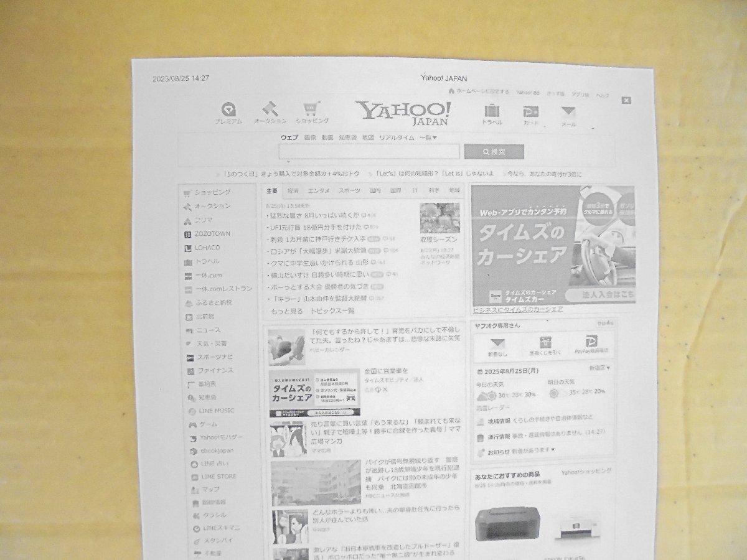Expand the お知らせ 新着があります notice
Screen dimensions: 747x560
click(x=522, y=450)
